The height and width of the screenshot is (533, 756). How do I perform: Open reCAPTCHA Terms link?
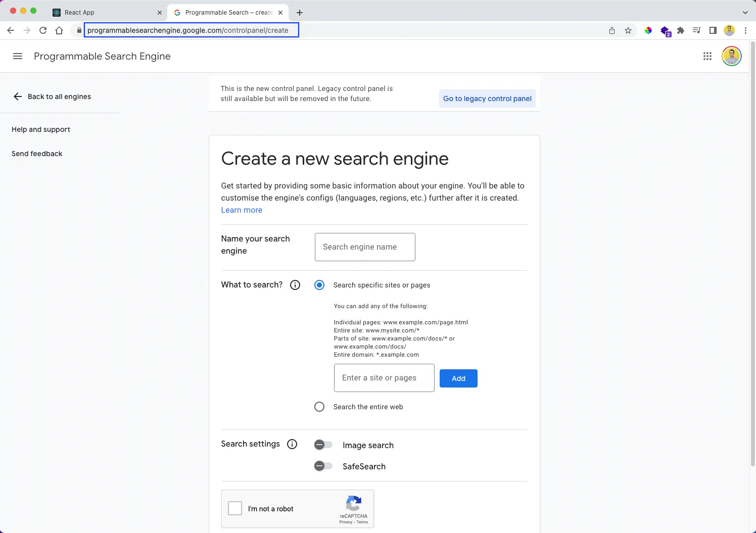362,522
